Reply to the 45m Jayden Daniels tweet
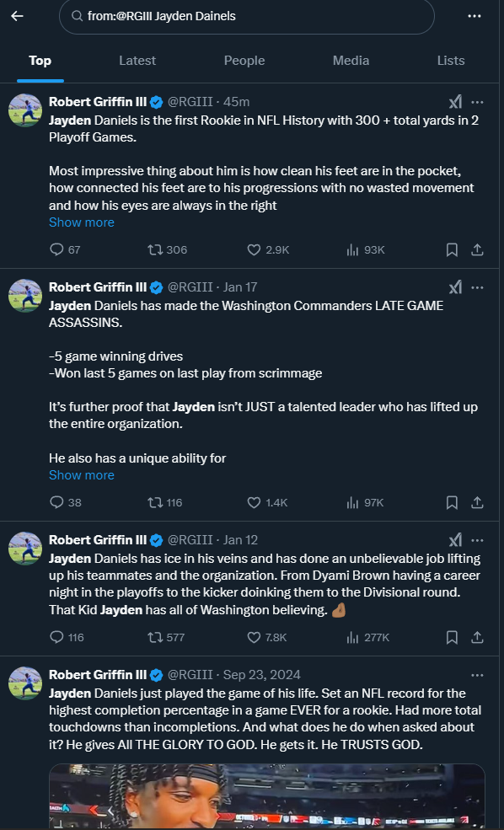 (x=65, y=249)
